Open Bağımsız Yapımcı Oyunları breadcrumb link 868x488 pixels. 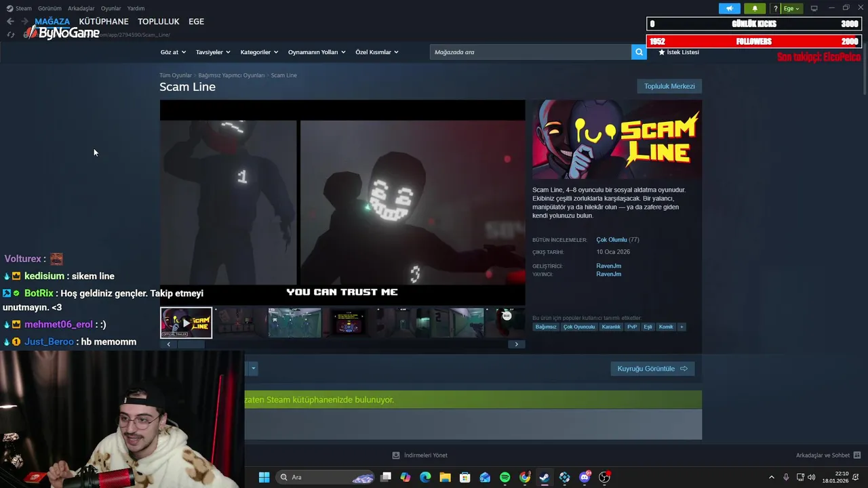coord(231,75)
